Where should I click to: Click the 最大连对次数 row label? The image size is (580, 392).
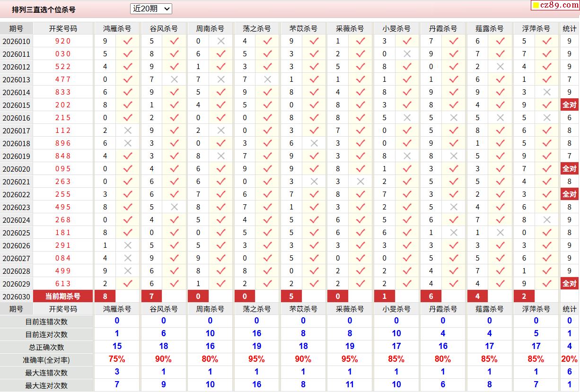(x=46, y=385)
